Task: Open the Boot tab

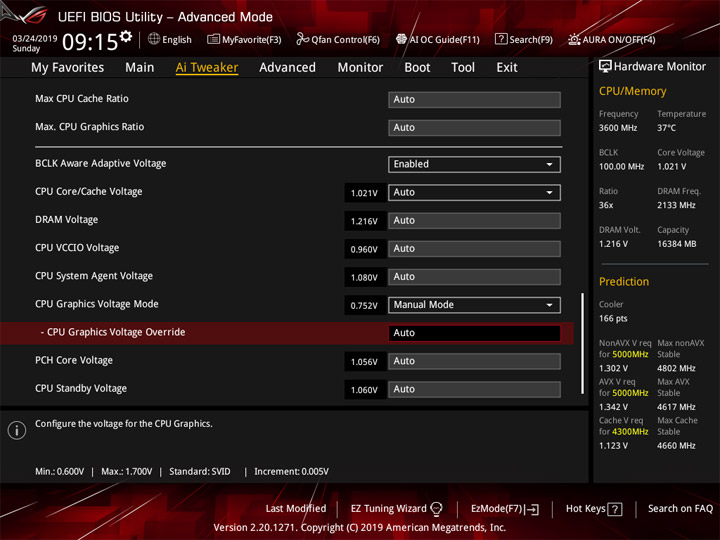Action: click(417, 68)
